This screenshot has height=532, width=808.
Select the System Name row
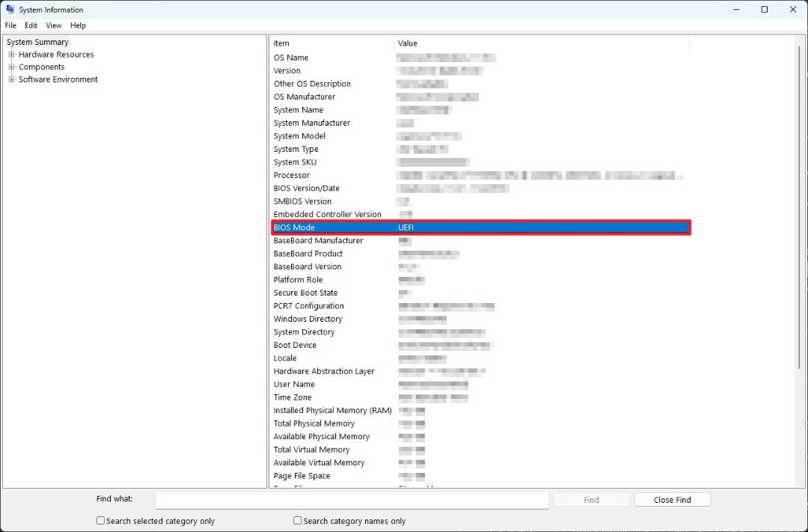point(480,110)
